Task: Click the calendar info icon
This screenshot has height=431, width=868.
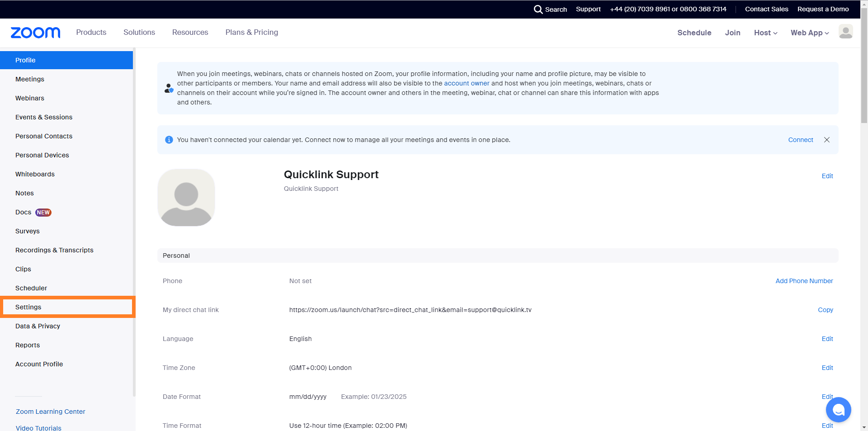Action: (169, 140)
